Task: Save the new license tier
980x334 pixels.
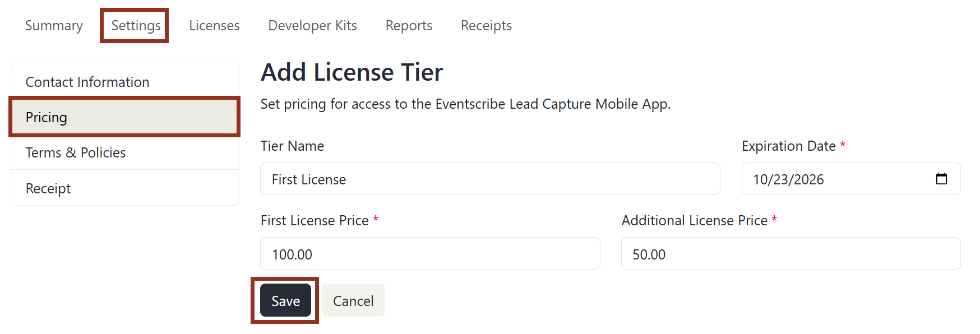Action: pyautogui.click(x=285, y=300)
